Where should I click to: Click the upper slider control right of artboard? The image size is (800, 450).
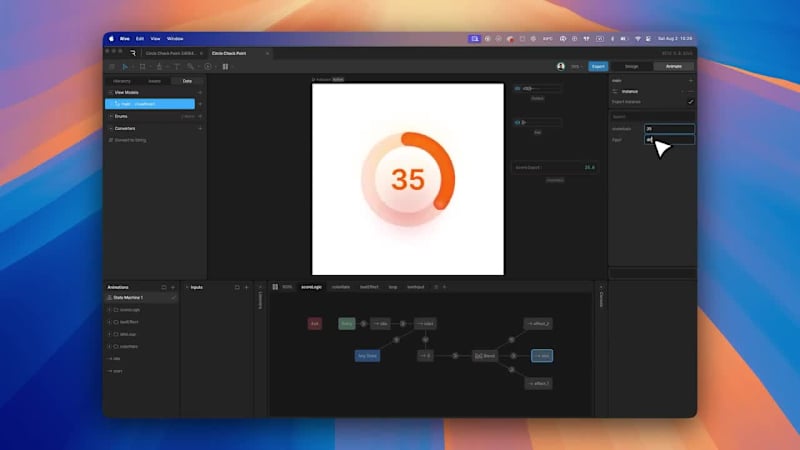pos(537,89)
